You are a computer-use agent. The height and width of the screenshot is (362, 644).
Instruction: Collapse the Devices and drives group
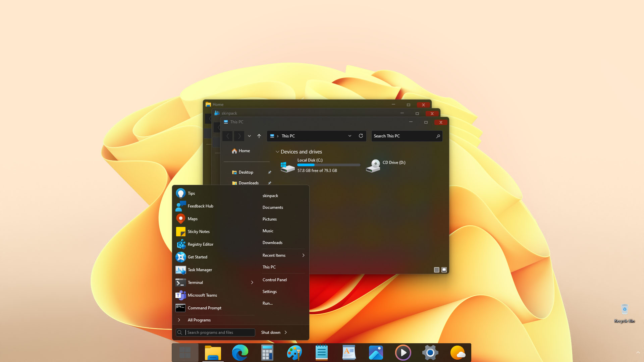[x=277, y=152]
